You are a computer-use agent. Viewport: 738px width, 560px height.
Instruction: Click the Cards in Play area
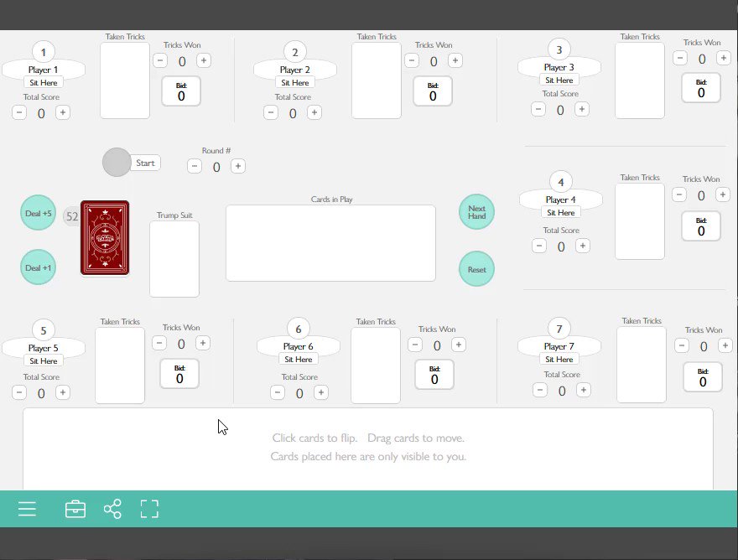(x=331, y=243)
